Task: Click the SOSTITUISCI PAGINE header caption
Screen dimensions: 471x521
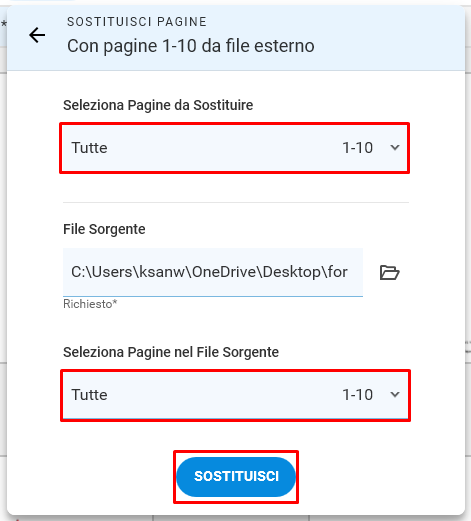Action: [137, 22]
